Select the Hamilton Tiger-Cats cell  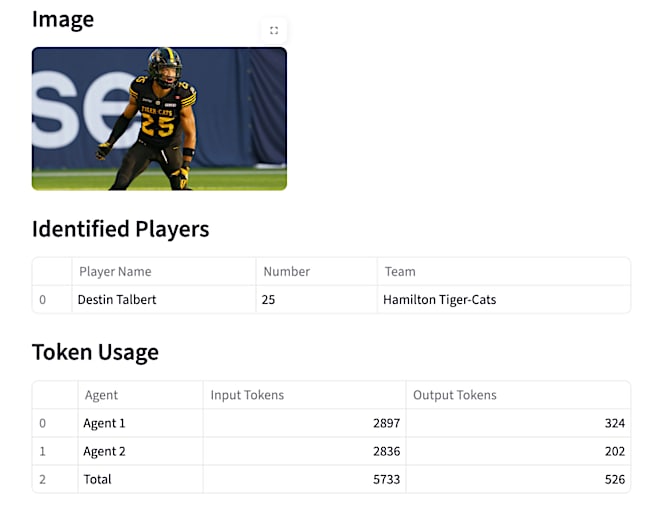[439, 299]
